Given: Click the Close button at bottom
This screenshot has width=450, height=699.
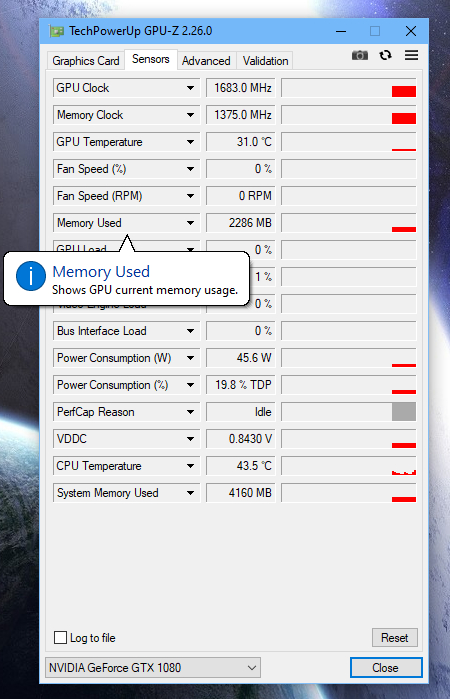Looking at the screenshot, I should (386, 668).
